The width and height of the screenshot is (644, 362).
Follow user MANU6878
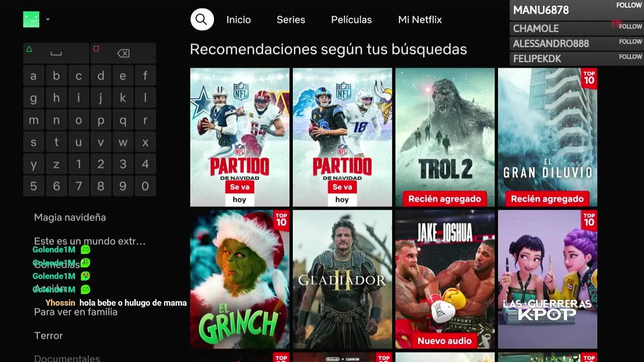pyautogui.click(x=629, y=6)
